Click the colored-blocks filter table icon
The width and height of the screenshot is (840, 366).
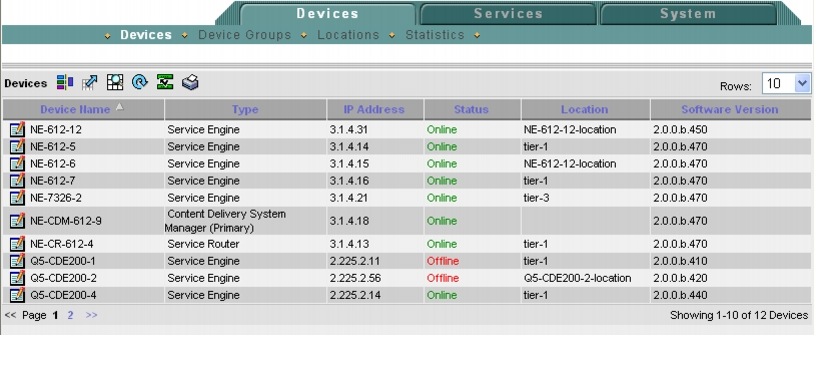pos(65,82)
